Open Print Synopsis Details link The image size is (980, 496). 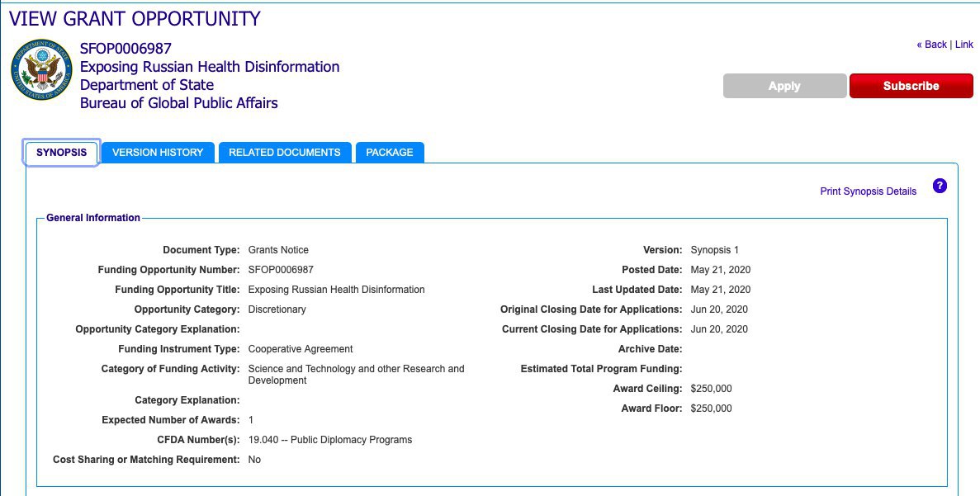click(x=868, y=191)
